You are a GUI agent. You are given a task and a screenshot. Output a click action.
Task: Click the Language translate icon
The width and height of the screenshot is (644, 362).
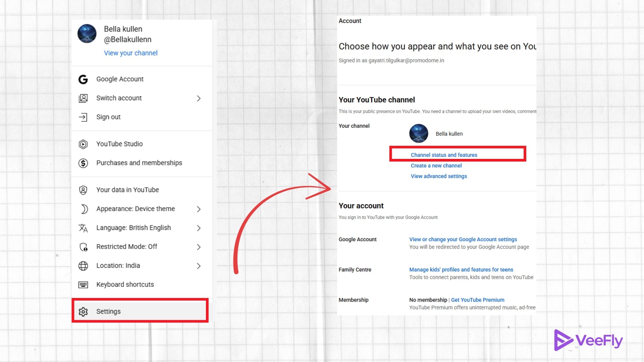click(83, 228)
